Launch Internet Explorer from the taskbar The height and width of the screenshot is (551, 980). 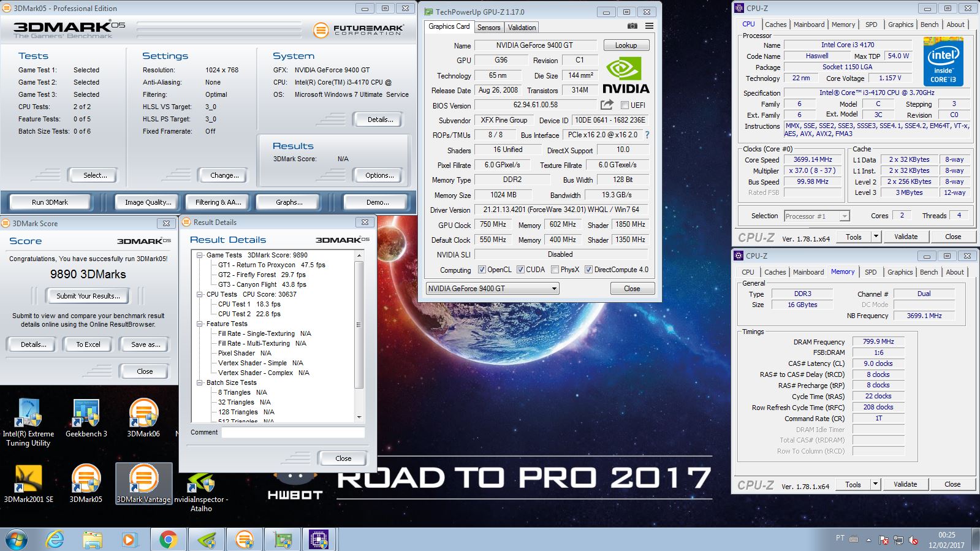tap(55, 539)
